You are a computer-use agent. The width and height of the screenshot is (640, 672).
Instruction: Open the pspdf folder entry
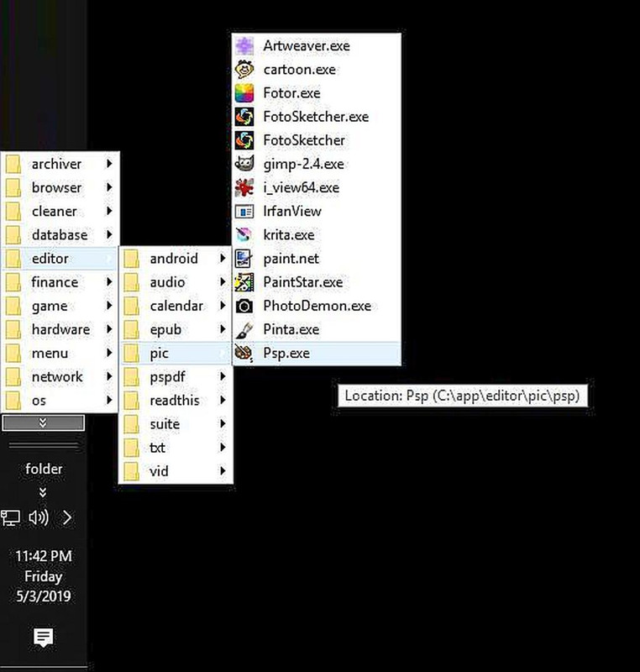tap(176, 376)
